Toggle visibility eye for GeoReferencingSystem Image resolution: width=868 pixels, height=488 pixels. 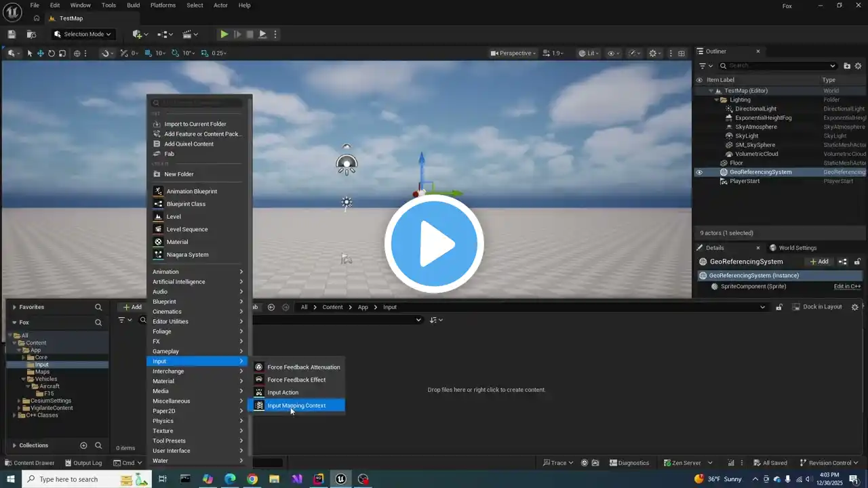pyautogui.click(x=699, y=172)
